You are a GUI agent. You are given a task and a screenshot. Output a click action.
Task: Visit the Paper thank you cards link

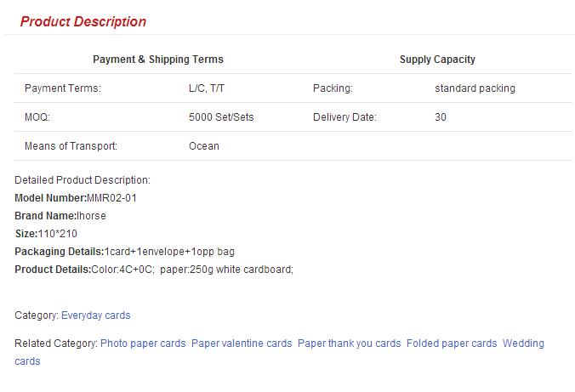pos(349,344)
